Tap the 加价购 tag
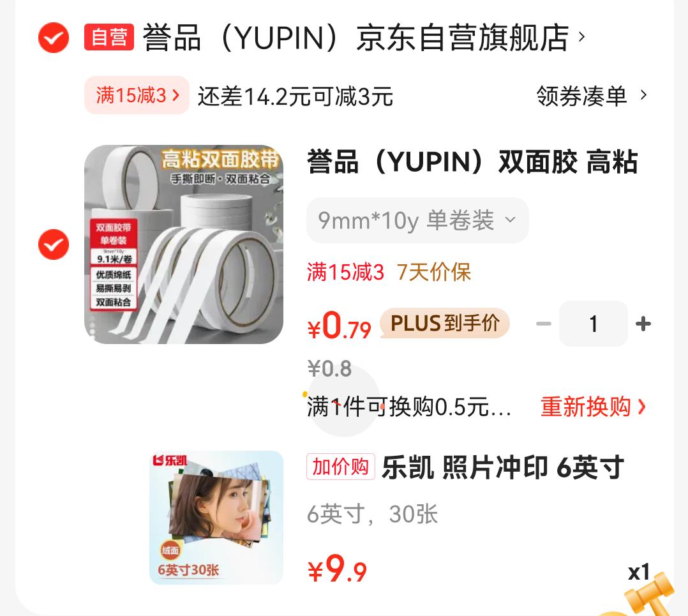 click(x=341, y=467)
